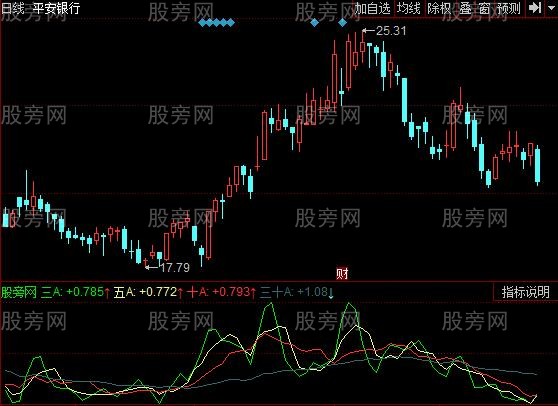Click the 叠 overlay button
The width and height of the screenshot is (558, 406).
click(x=465, y=8)
